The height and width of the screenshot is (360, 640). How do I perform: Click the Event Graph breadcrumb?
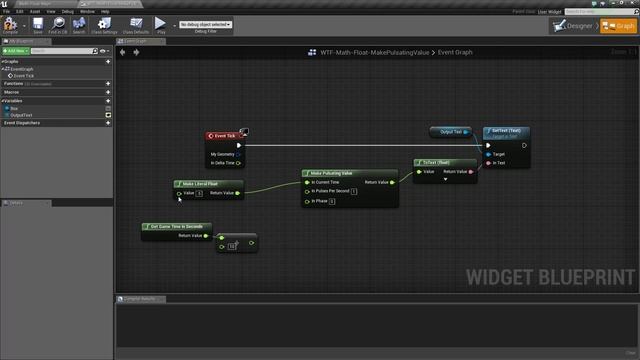click(455, 52)
